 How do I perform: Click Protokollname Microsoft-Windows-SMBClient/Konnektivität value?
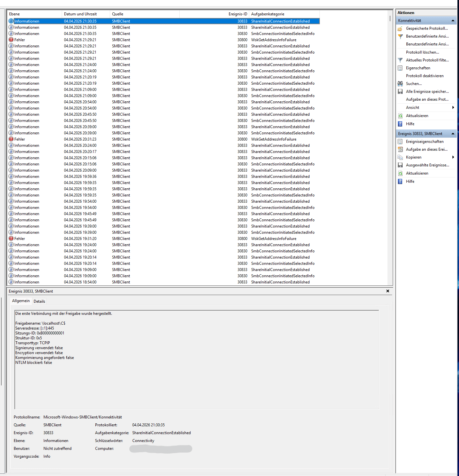pos(83,417)
